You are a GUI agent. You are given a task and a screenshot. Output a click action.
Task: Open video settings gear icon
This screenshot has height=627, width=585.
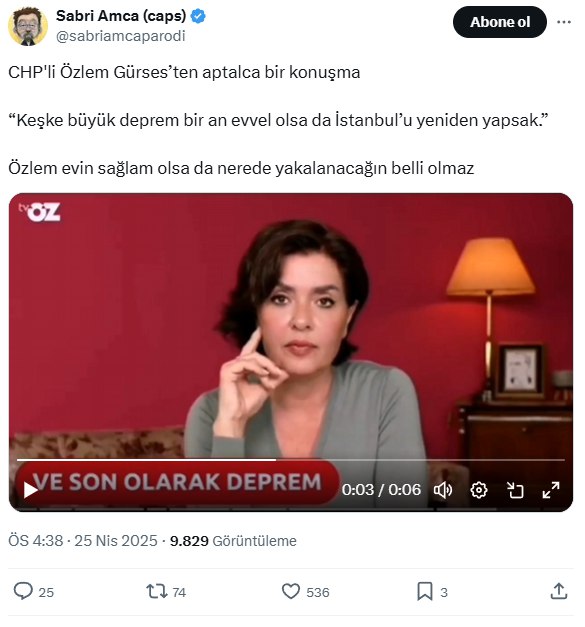[479, 490]
